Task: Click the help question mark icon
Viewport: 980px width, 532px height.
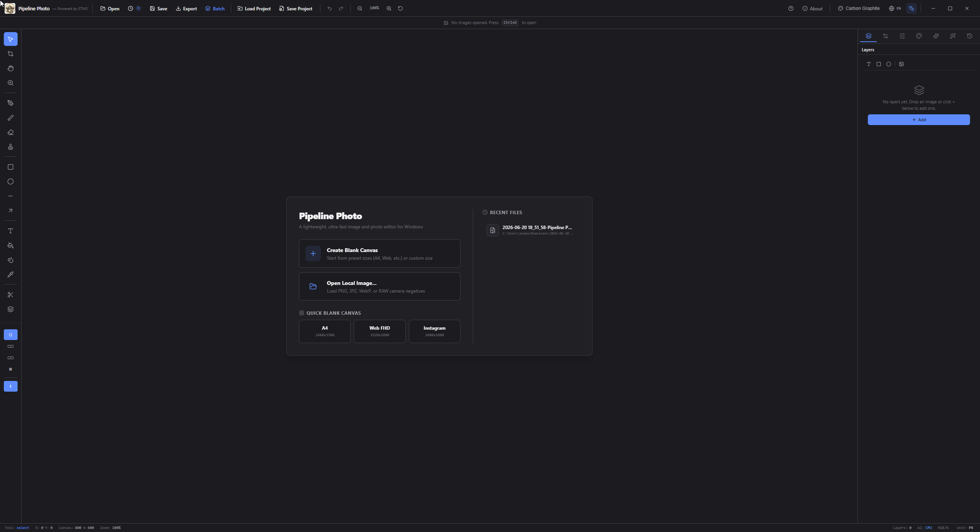Action: tap(791, 8)
